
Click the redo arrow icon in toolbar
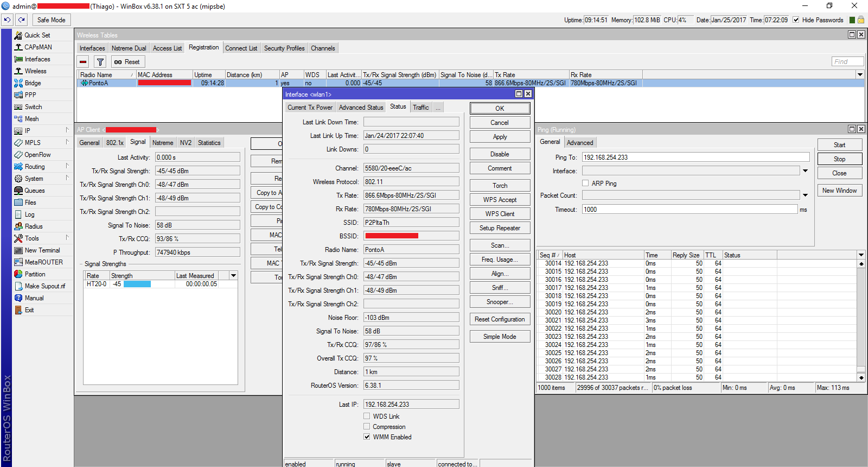22,20
